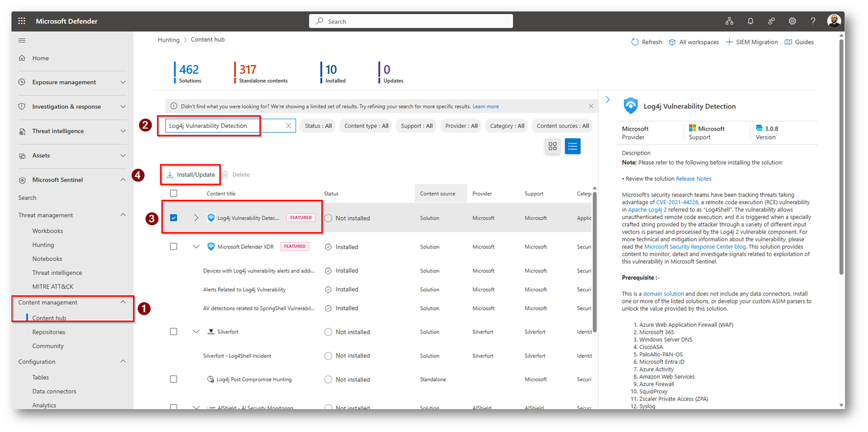
Task: Collapse the Silverfort solution row
Action: coord(196,332)
